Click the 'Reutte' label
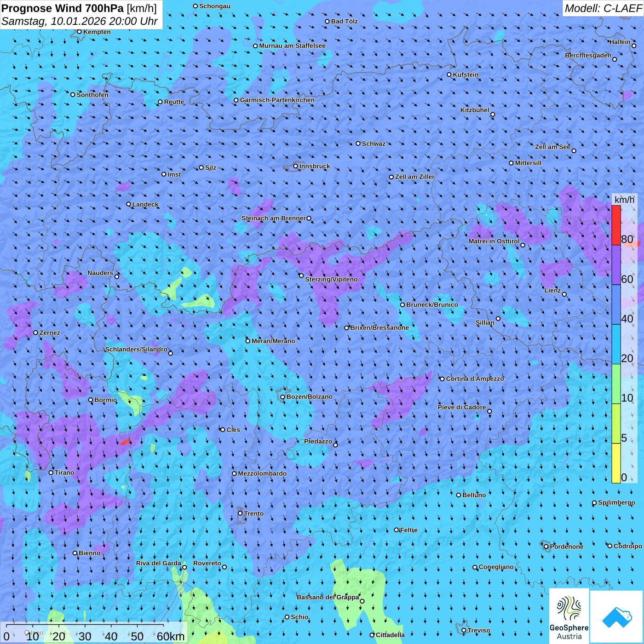 pyautogui.click(x=174, y=102)
